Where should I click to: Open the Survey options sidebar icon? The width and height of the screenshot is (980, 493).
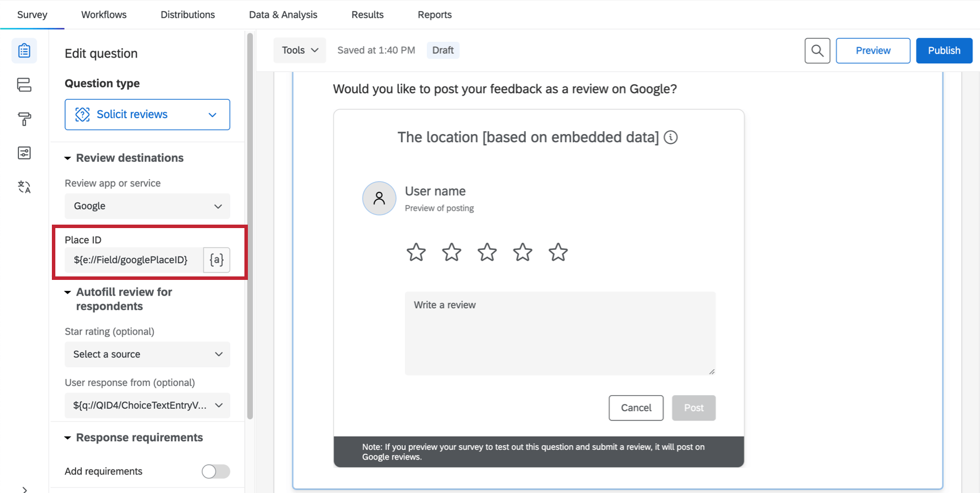pyautogui.click(x=24, y=153)
